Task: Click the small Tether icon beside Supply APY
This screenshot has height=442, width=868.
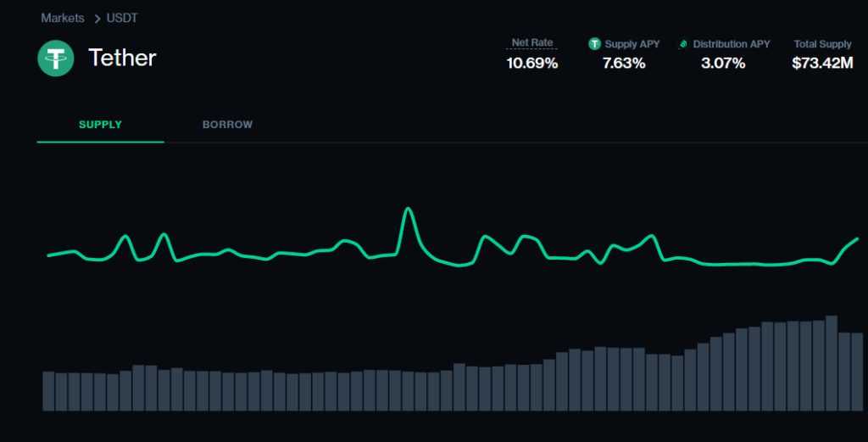Action: point(595,43)
